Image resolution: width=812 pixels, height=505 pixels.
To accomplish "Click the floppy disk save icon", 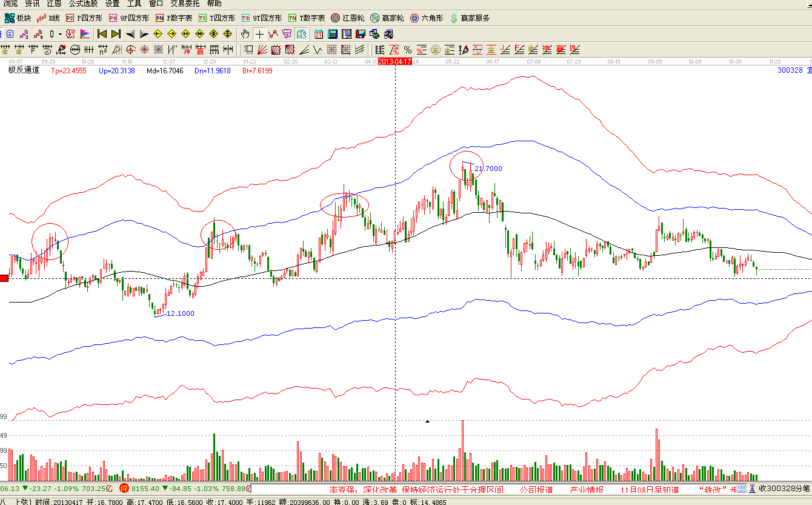I will click(360, 34).
